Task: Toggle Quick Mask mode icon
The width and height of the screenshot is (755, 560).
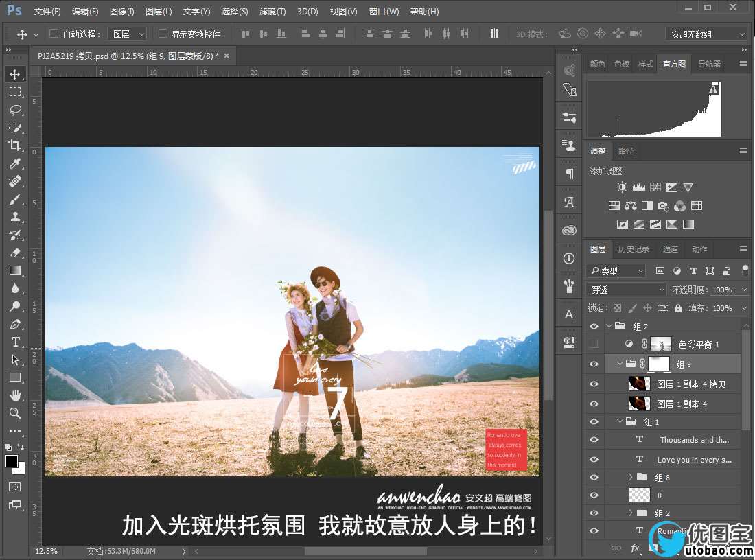Action: pyautogui.click(x=15, y=487)
